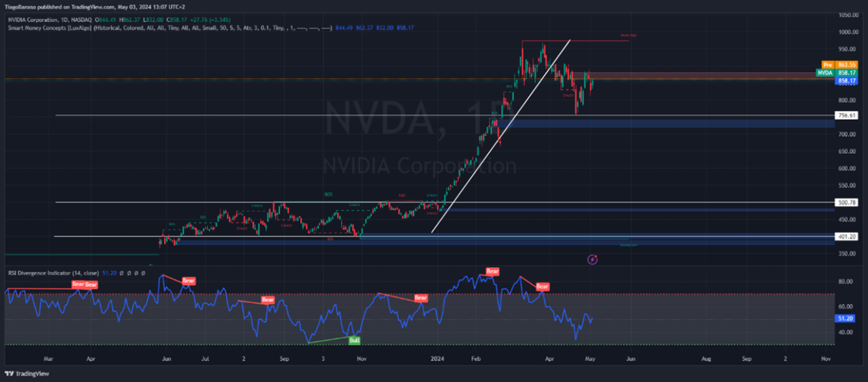Click the 500.78 horizontal line price label
The width and height of the screenshot is (868, 382).
[x=846, y=203]
